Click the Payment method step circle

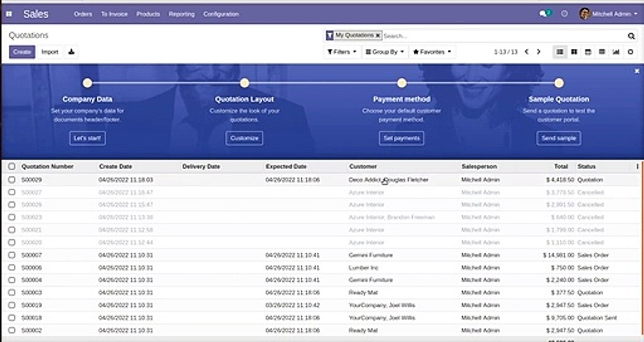402,83
